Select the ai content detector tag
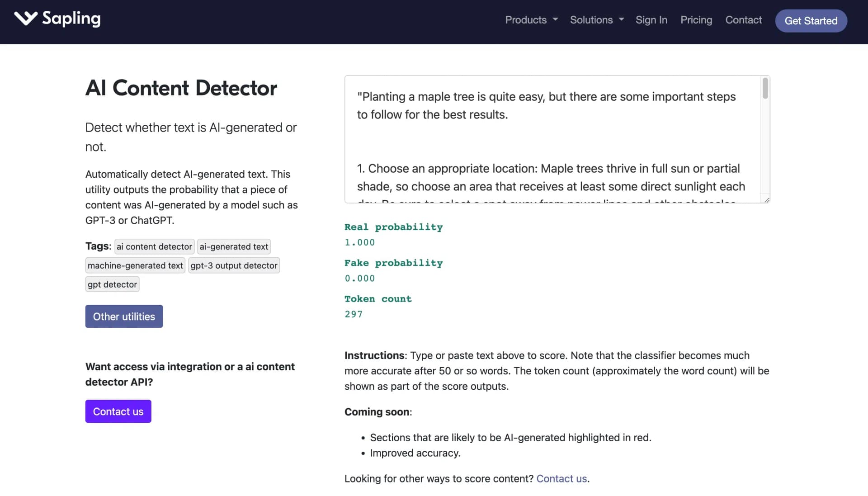 point(154,246)
